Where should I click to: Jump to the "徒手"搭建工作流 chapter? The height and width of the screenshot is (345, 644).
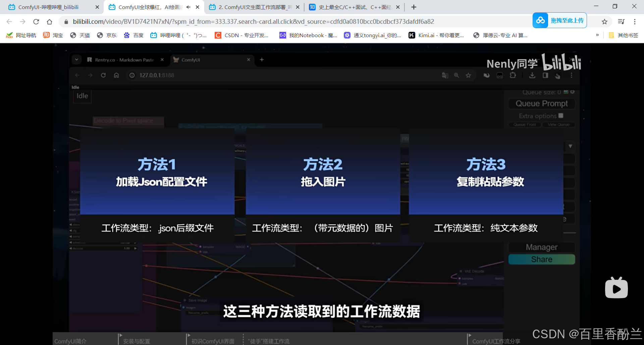[269, 341]
